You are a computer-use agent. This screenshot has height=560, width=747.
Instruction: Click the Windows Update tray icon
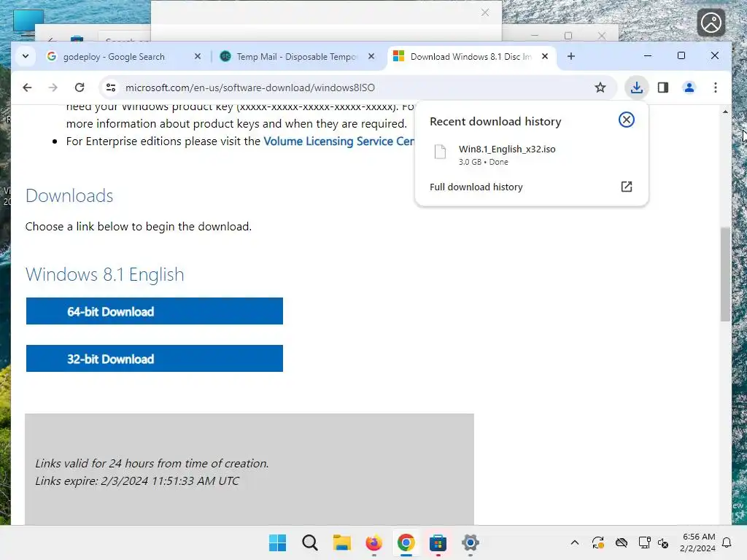click(x=598, y=542)
